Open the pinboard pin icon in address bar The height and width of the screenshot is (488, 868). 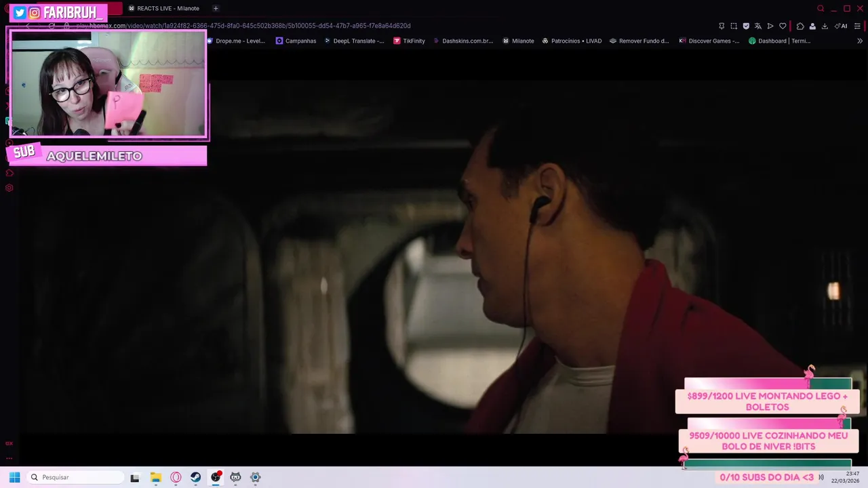(722, 26)
